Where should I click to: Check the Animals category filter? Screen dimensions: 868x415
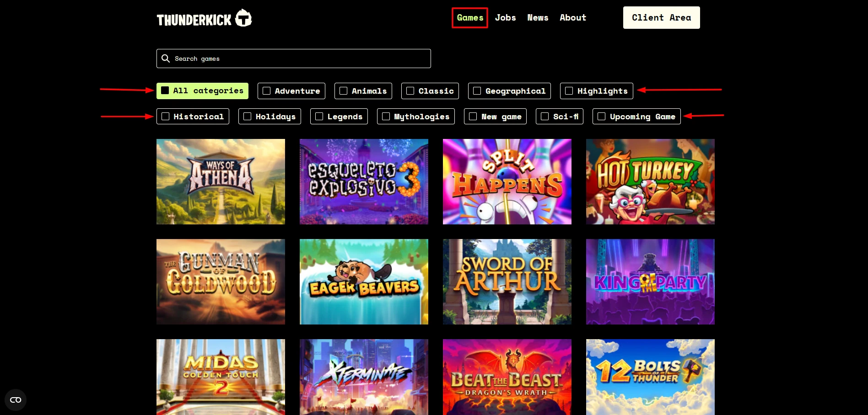(x=363, y=91)
